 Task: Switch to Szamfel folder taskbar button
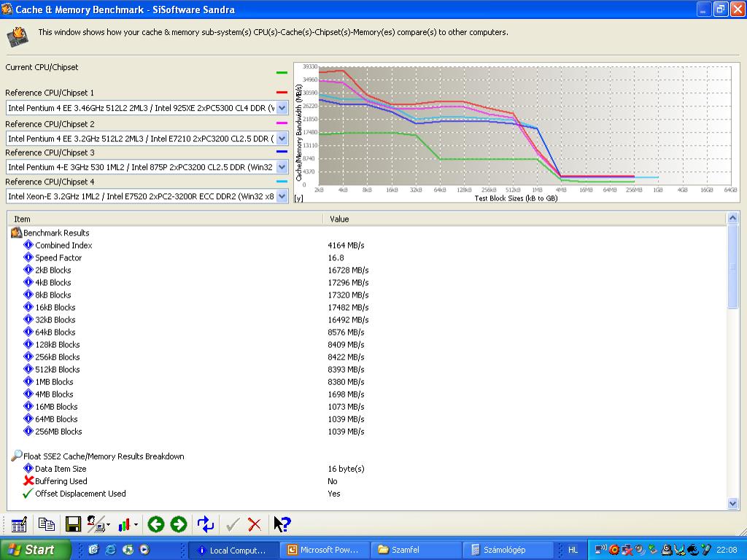pyautogui.click(x=415, y=550)
